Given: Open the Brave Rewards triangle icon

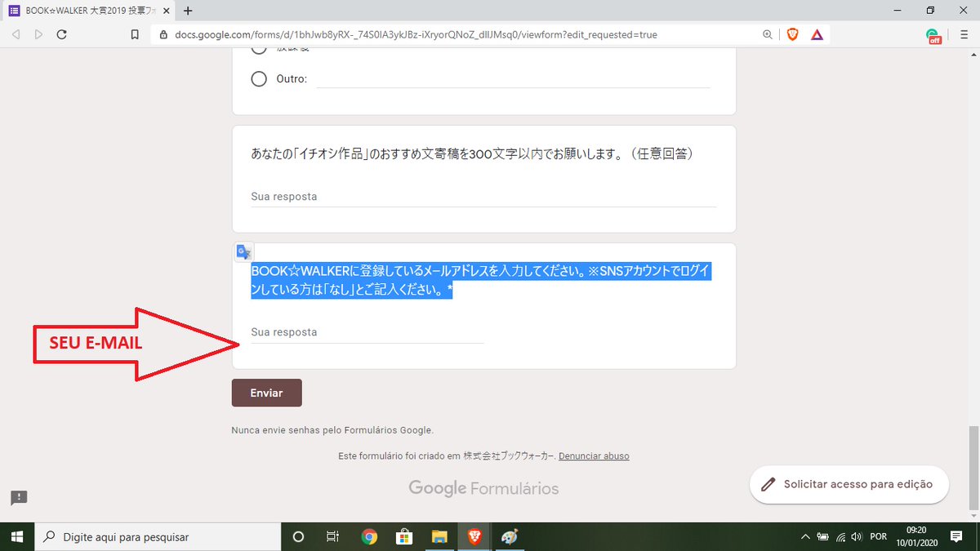Looking at the screenshot, I should tap(817, 35).
